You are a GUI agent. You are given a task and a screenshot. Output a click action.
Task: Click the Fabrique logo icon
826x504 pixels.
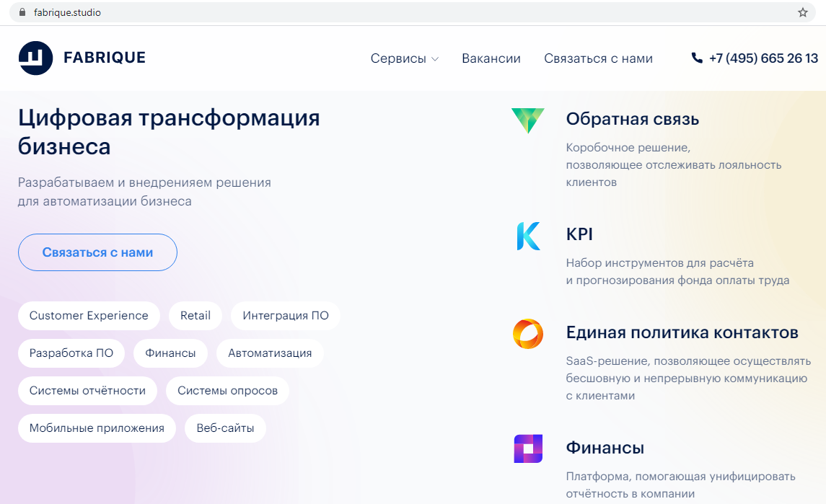[35, 58]
